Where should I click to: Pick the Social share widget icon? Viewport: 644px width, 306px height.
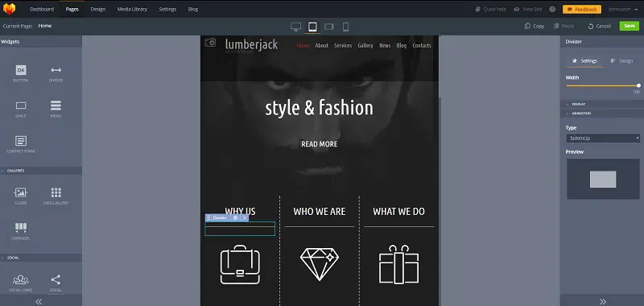56,279
